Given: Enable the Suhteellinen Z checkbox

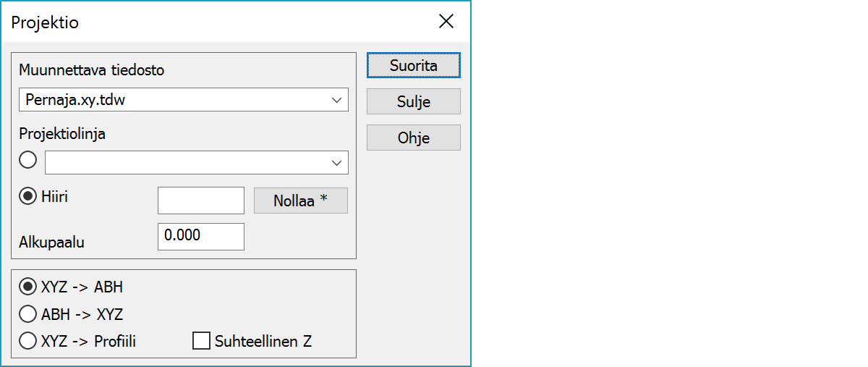Looking at the screenshot, I should pos(201,341).
